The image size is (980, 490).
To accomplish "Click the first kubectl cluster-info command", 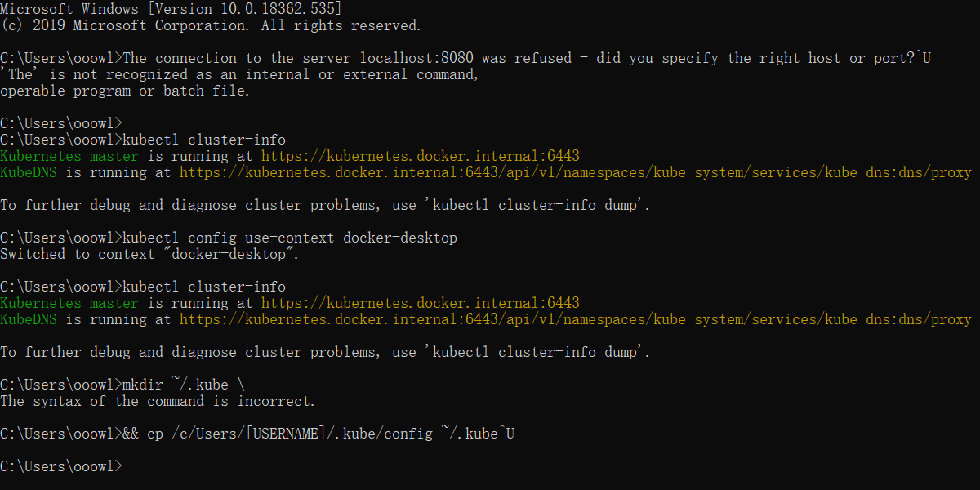I will (204, 140).
